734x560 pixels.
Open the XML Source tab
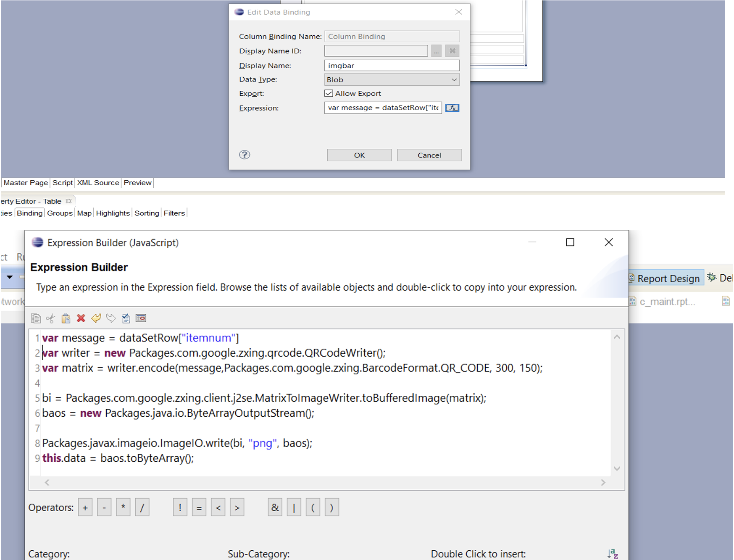pyautogui.click(x=98, y=183)
